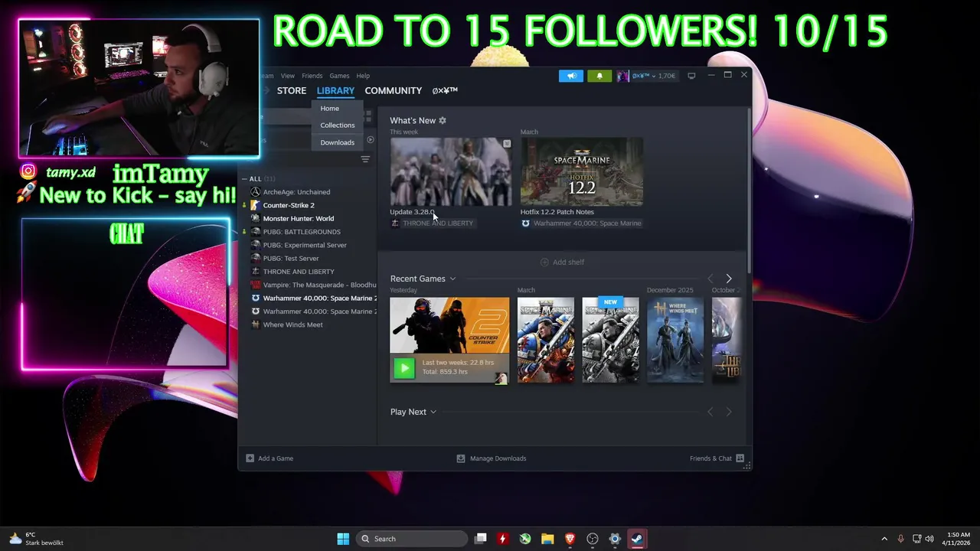
Task: Open the STORE tab
Action: point(292,90)
